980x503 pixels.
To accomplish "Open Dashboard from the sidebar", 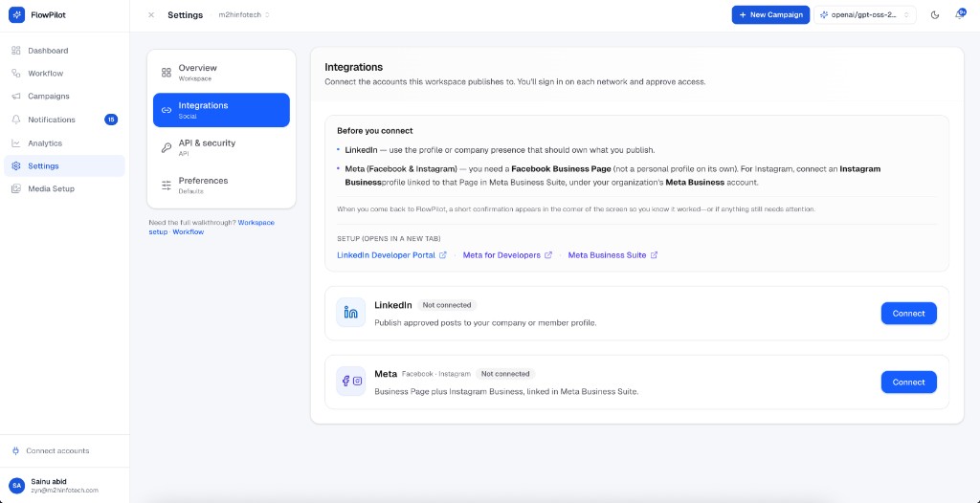I will [x=64, y=51].
